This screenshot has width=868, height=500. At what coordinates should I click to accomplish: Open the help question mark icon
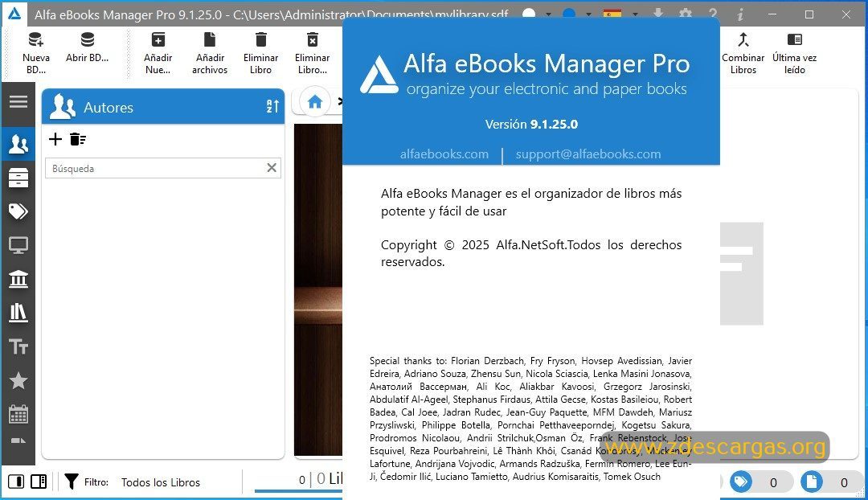[713, 14]
